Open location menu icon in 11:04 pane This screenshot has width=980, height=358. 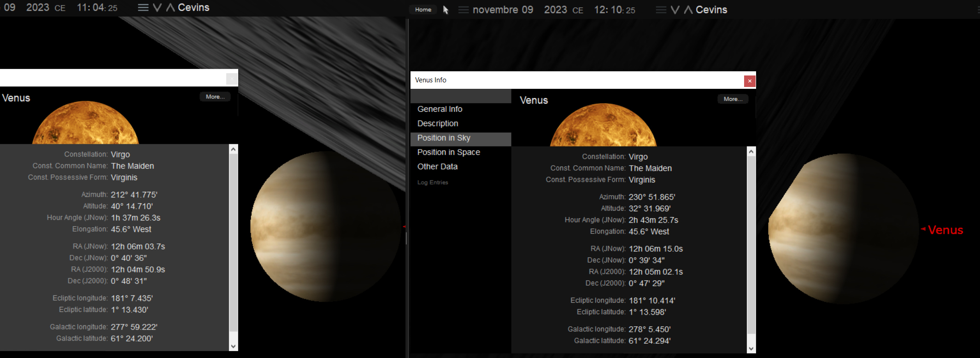(143, 7)
